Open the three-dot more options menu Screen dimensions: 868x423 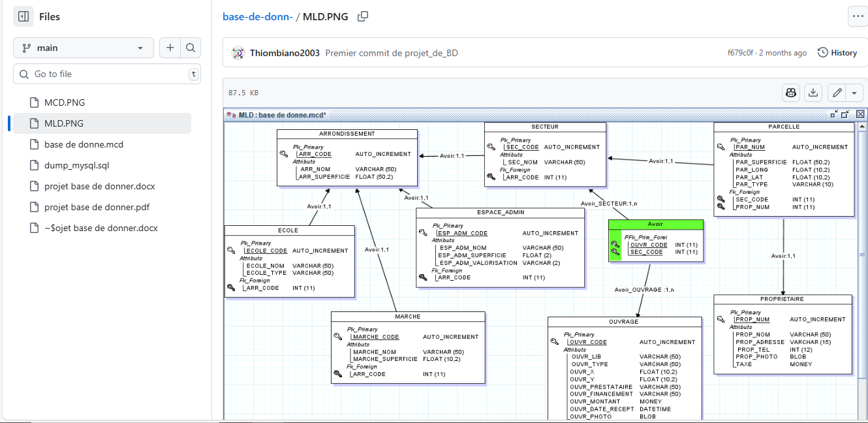[858, 16]
